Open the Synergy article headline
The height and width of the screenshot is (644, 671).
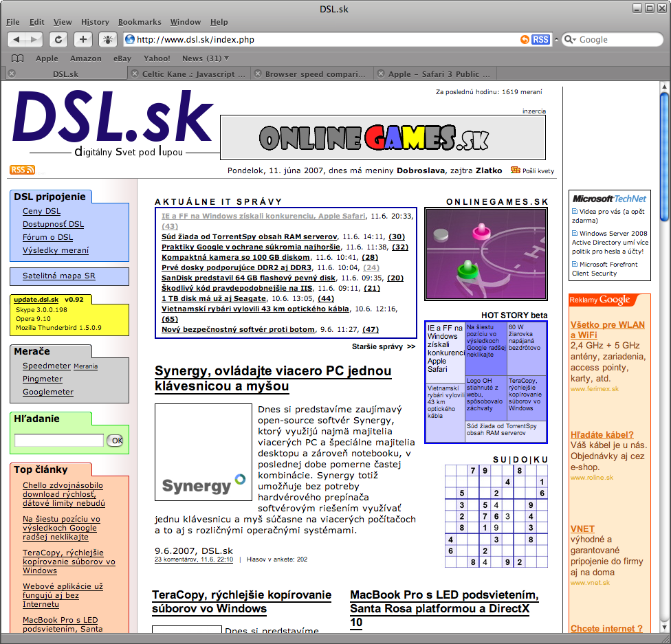click(273, 378)
